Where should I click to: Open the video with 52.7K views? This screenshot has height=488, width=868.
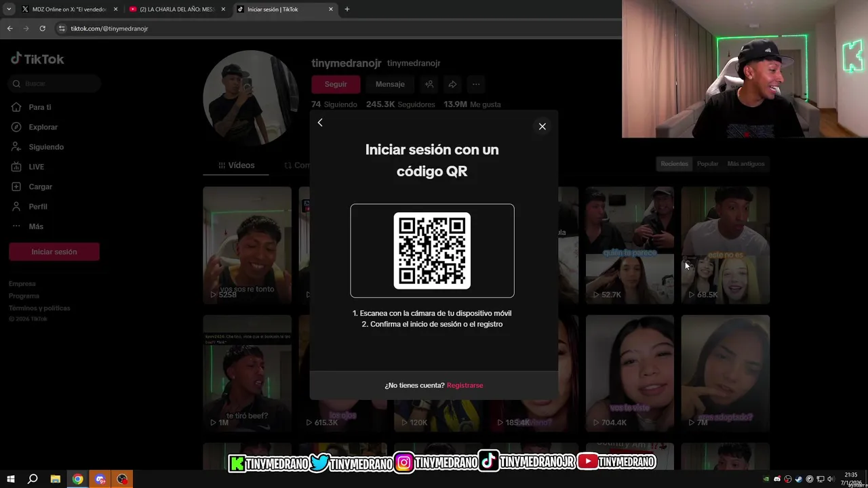[x=630, y=245]
